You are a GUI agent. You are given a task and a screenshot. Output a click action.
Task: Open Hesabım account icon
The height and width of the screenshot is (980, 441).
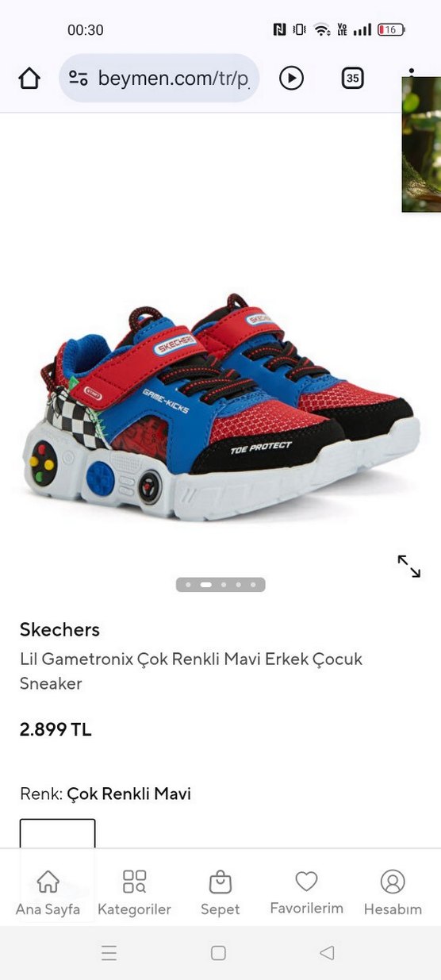click(393, 893)
